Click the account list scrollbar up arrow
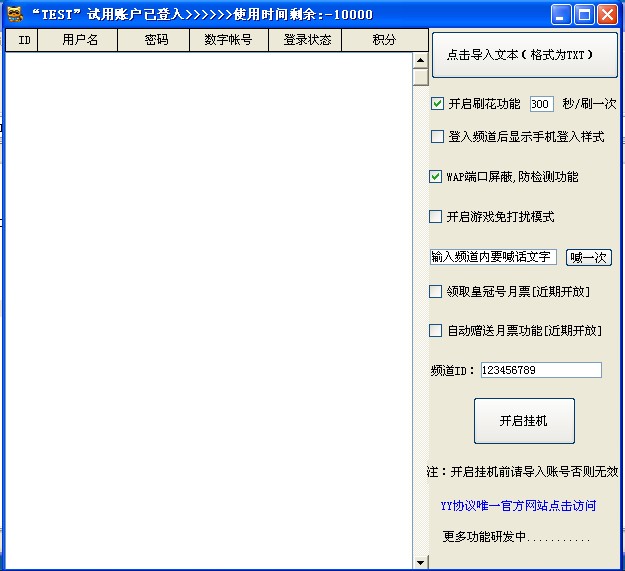 (420, 60)
